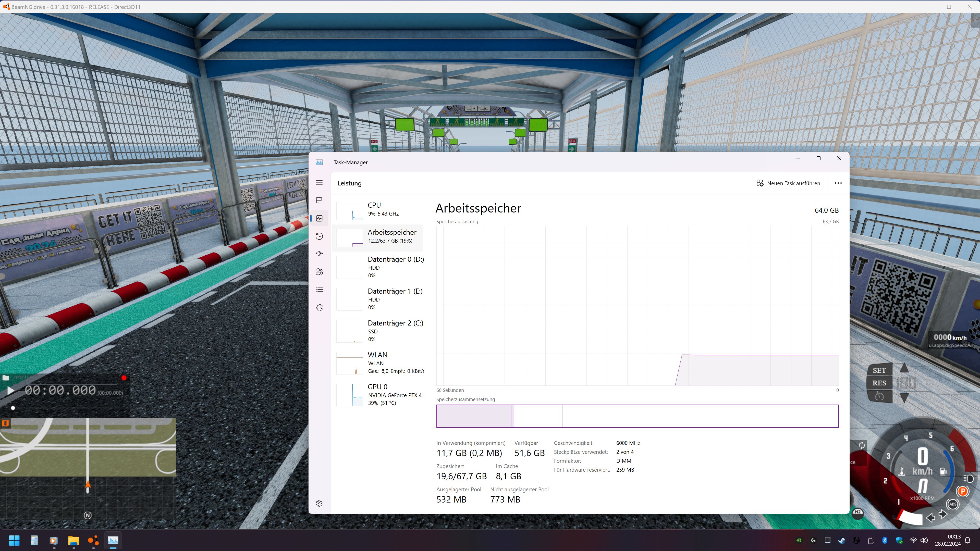Open the three-dots more options menu
The width and height of the screenshot is (980, 551).
pyautogui.click(x=838, y=183)
